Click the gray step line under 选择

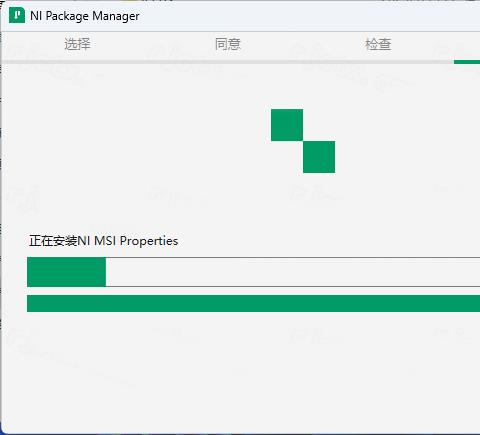[77, 62]
